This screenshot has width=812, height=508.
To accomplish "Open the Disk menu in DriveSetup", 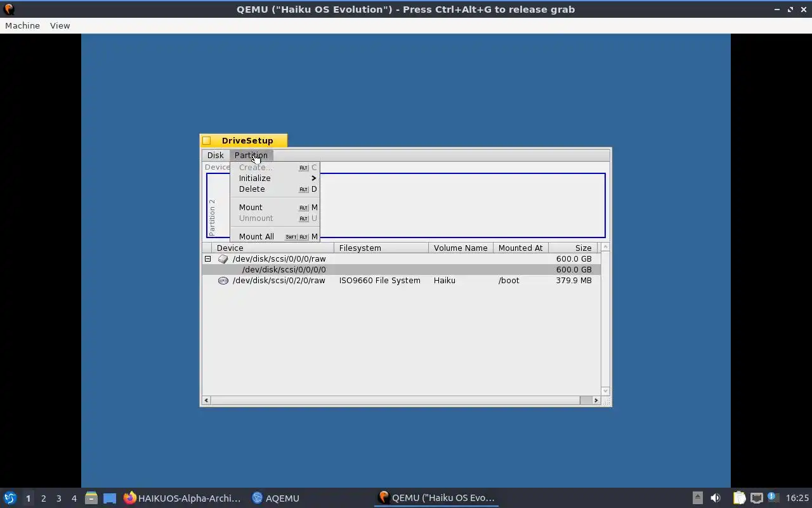I will (215, 155).
